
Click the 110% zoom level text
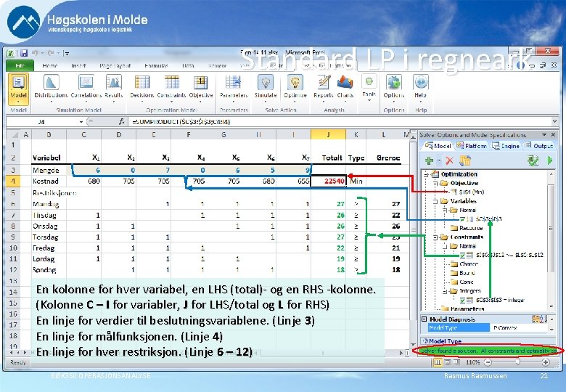coord(472,362)
